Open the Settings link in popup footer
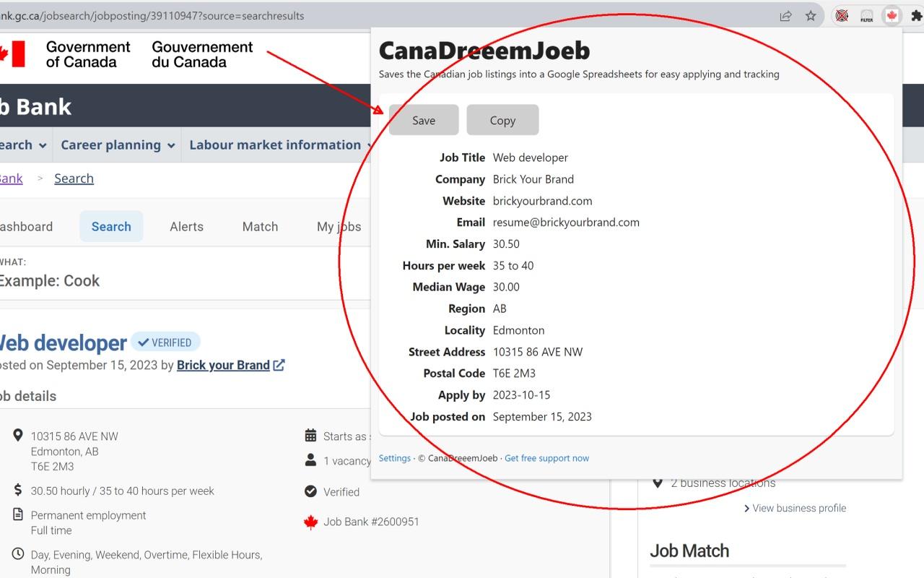The height and width of the screenshot is (578, 924). pos(394,458)
